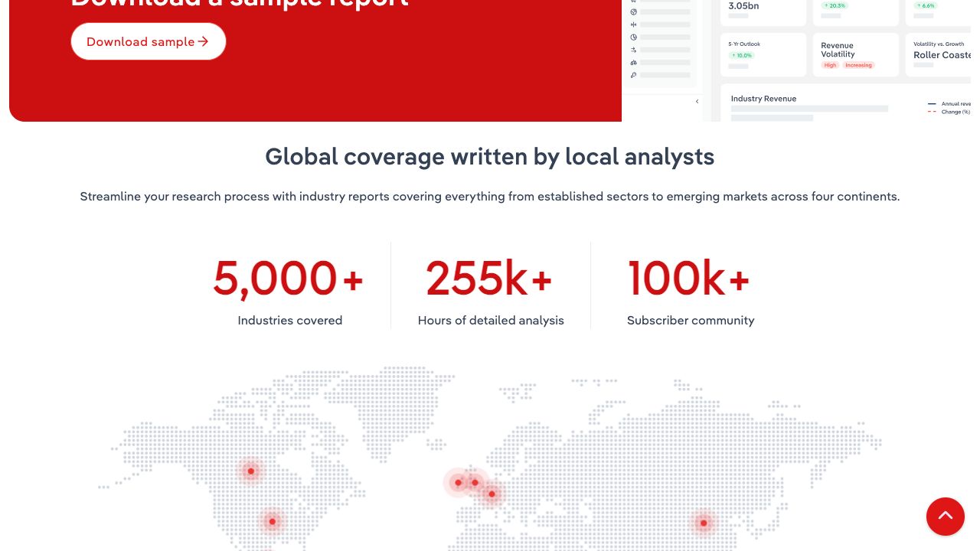Click the pie chart icon in report sidebar

(x=634, y=37)
